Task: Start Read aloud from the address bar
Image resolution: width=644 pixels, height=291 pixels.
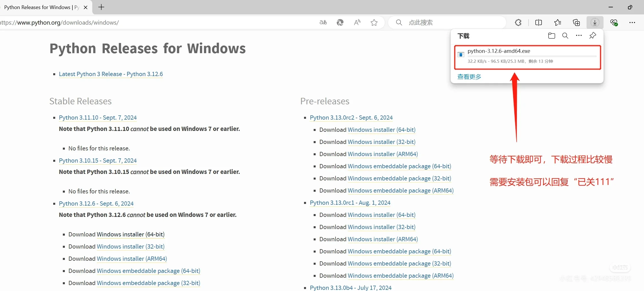Action: [x=357, y=22]
